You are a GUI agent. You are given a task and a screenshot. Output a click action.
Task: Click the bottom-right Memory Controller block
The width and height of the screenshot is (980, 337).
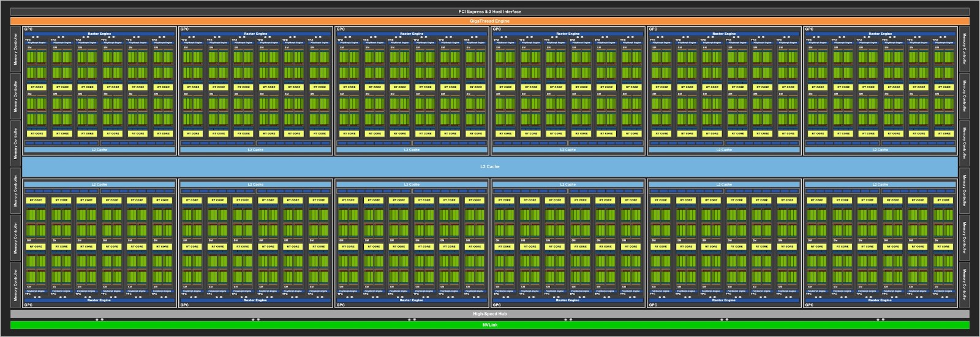[963, 284]
